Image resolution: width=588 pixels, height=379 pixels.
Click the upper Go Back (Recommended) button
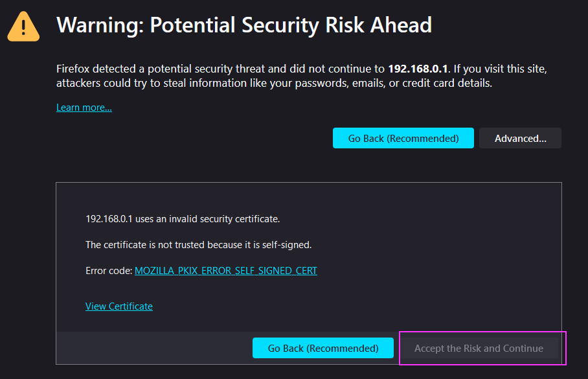coord(403,138)
